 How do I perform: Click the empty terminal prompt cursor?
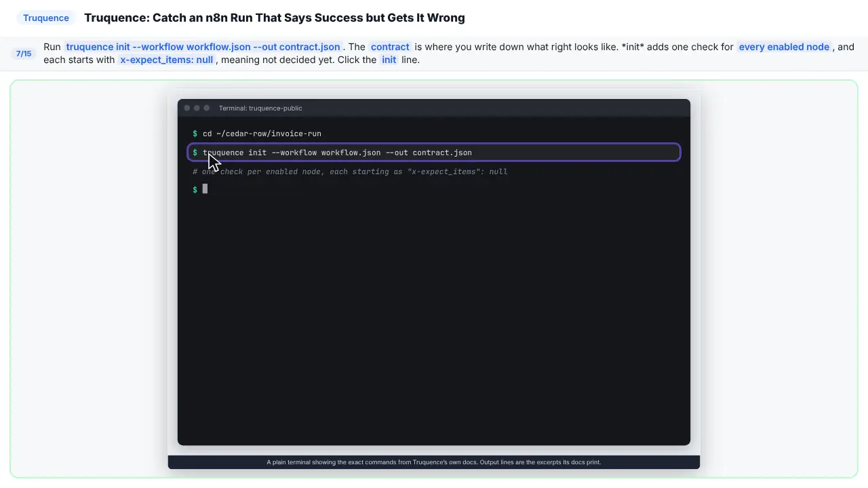click(205, 189)
